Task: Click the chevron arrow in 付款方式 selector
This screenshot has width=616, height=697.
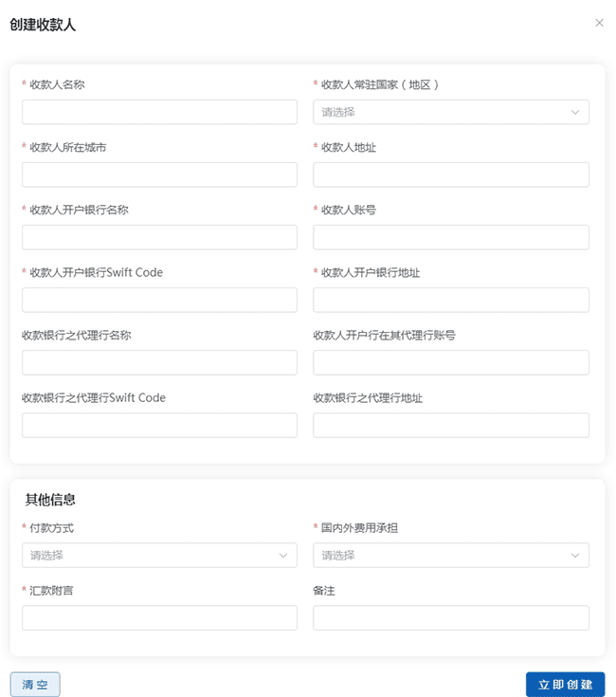Action: pyautogui.click(x=282, y=555)
